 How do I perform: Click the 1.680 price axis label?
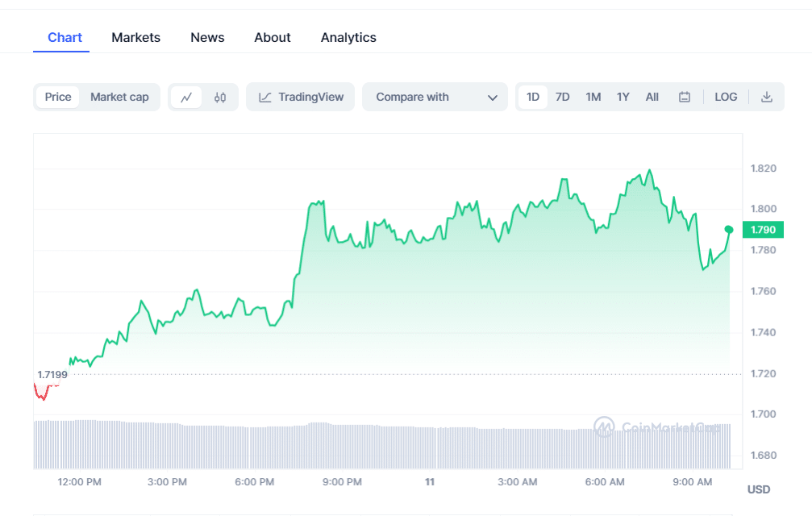(x=764, y=456)
